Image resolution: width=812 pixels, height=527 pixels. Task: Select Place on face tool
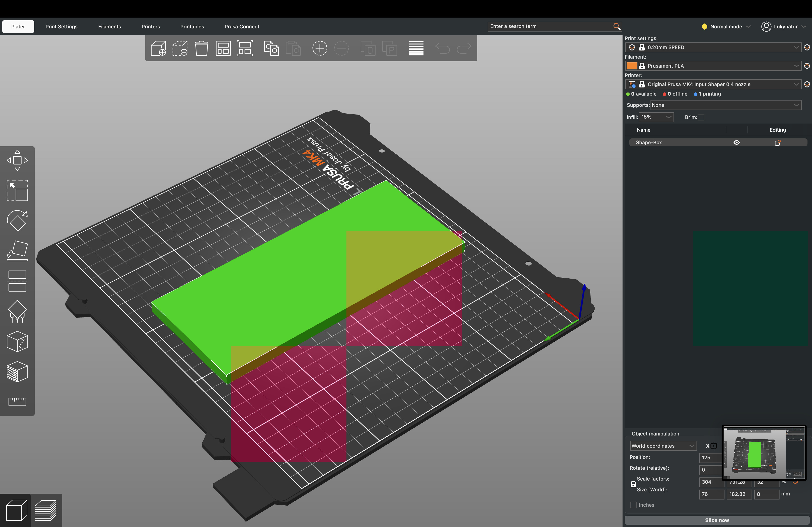tap(17, 251)
